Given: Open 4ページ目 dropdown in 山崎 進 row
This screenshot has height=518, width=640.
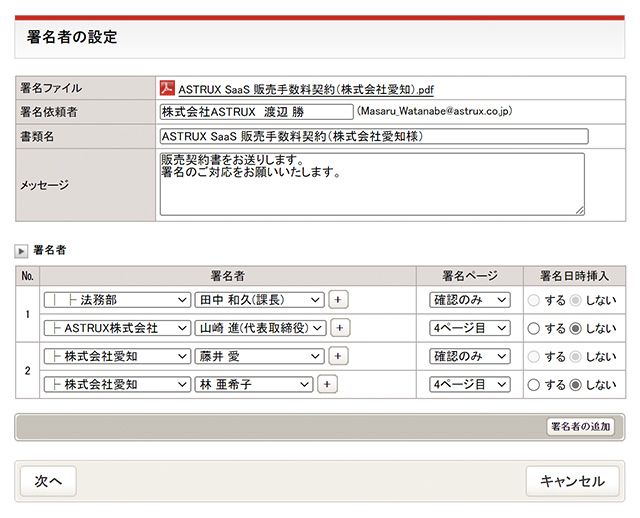Looking at the screenshot, I should pyautogui.click(x=469, y=328).
